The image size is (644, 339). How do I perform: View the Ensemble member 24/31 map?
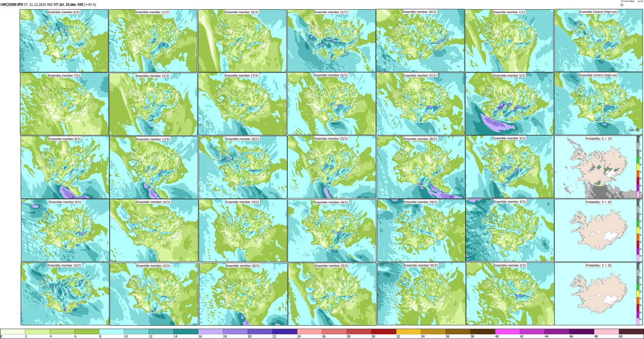[x=332, y=231]
